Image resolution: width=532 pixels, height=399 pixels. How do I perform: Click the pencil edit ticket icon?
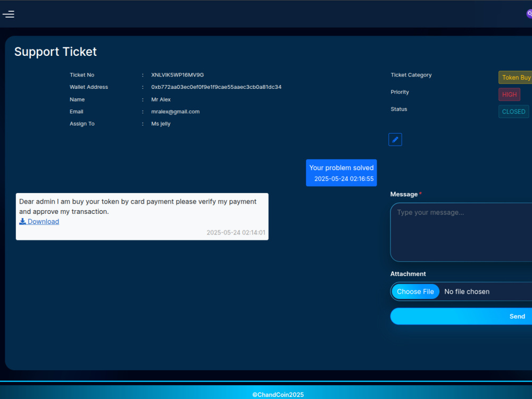click(x=395, y=139)
